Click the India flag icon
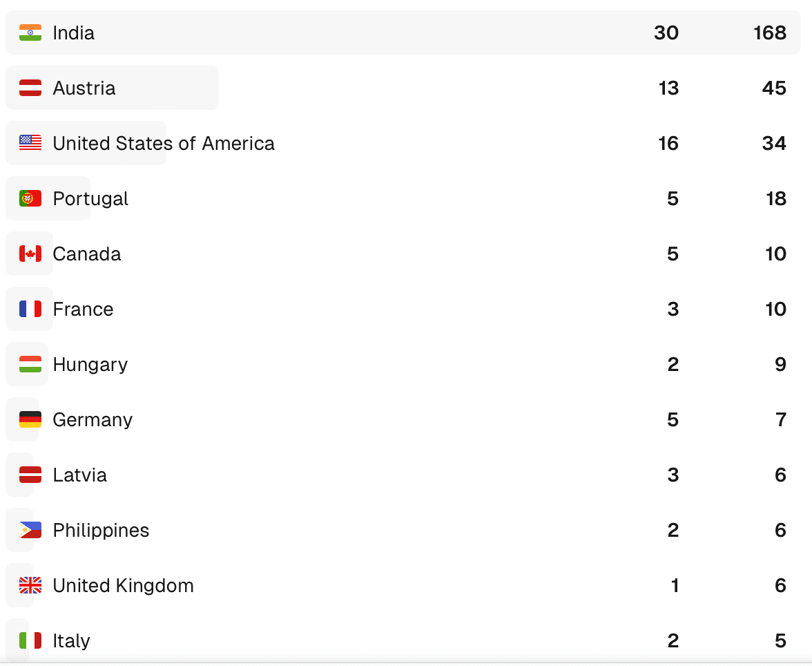 [x=30, y=32]
